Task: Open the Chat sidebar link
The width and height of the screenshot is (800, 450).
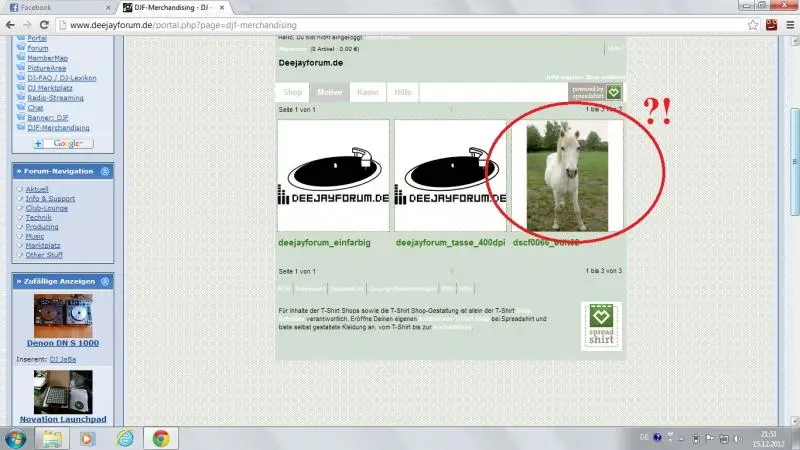Action: coord(35,108)
